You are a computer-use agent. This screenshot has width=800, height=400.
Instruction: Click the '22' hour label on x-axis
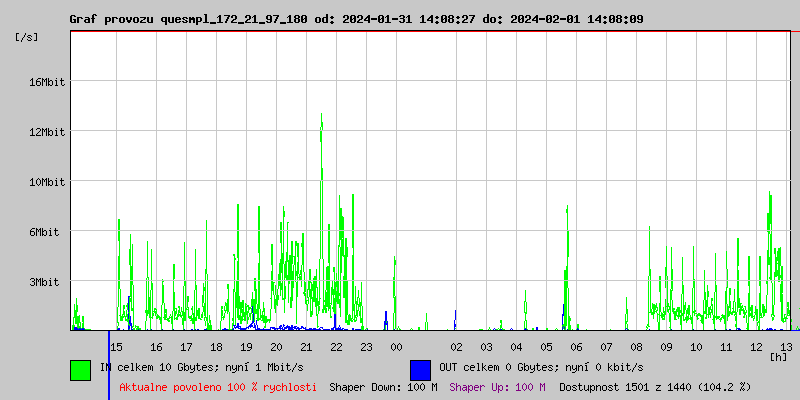coord(336,346)
